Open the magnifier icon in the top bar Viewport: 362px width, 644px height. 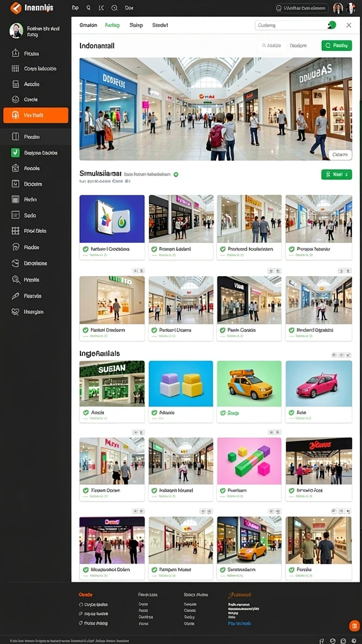[114, 8]
